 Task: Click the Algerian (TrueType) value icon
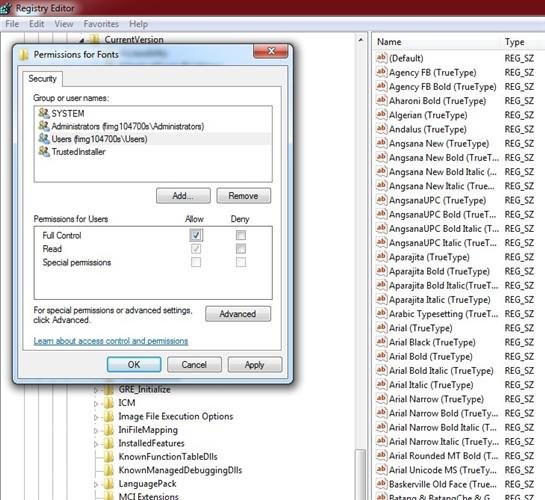381,115
